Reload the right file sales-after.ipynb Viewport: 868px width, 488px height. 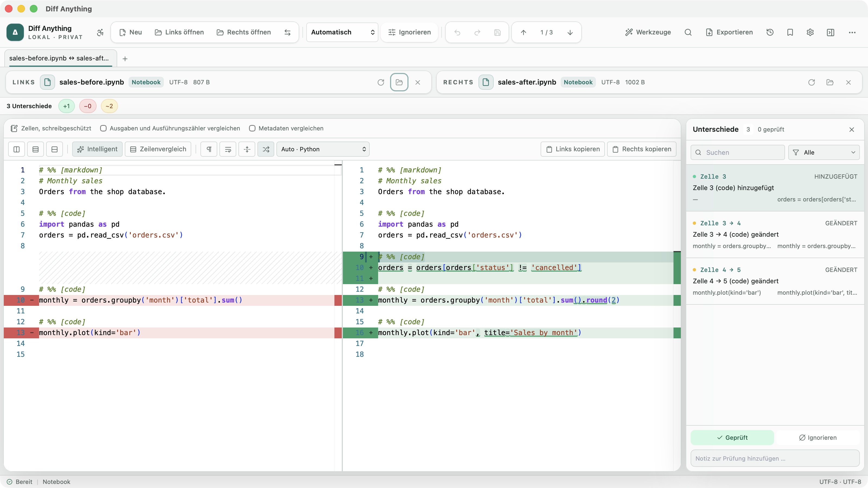coord(811,82)
